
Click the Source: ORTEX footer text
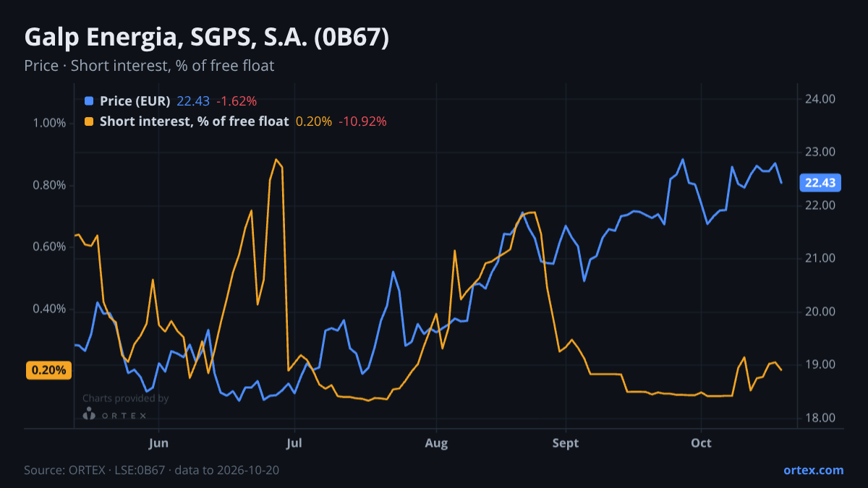[x=152, y=470]
